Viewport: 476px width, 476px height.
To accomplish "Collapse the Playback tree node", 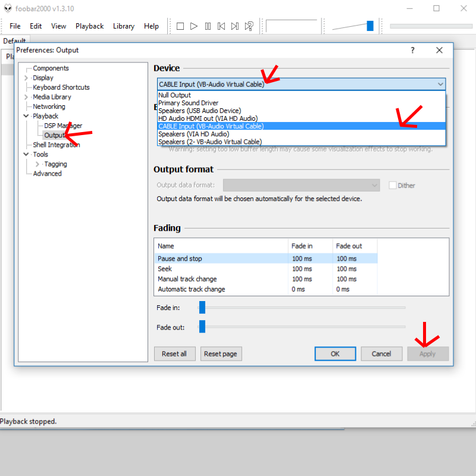I will coord(26,116).
